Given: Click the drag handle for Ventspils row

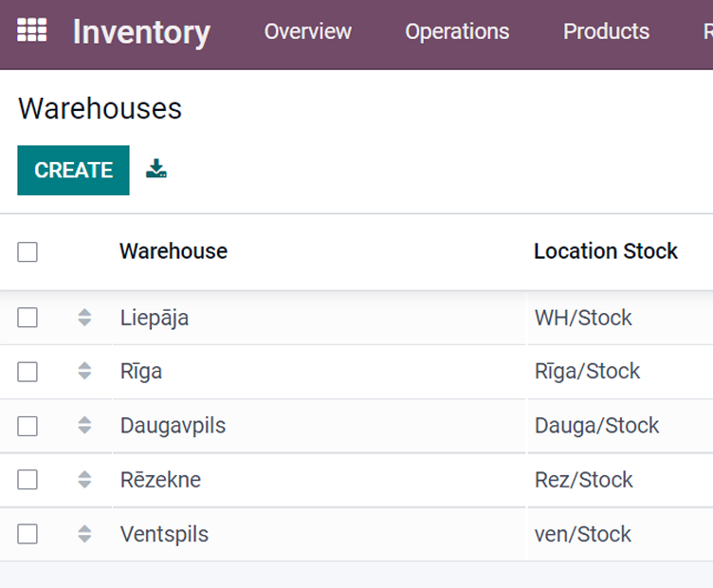Looking at the screenshot, I should click(84, 534).
